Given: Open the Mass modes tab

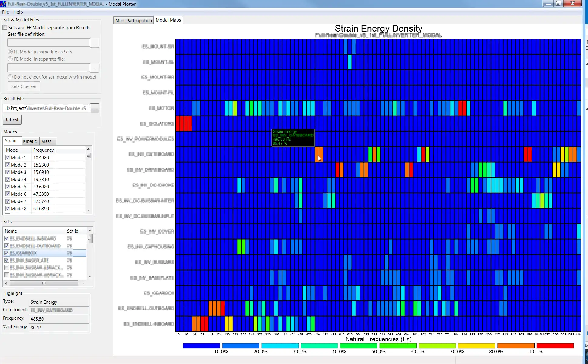Looking at the screenshot, I should [x=46, y=141].
